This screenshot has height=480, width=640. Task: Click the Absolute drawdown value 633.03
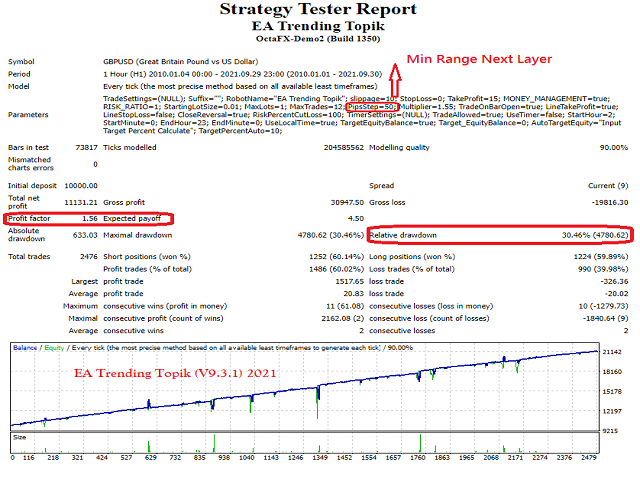85,235
